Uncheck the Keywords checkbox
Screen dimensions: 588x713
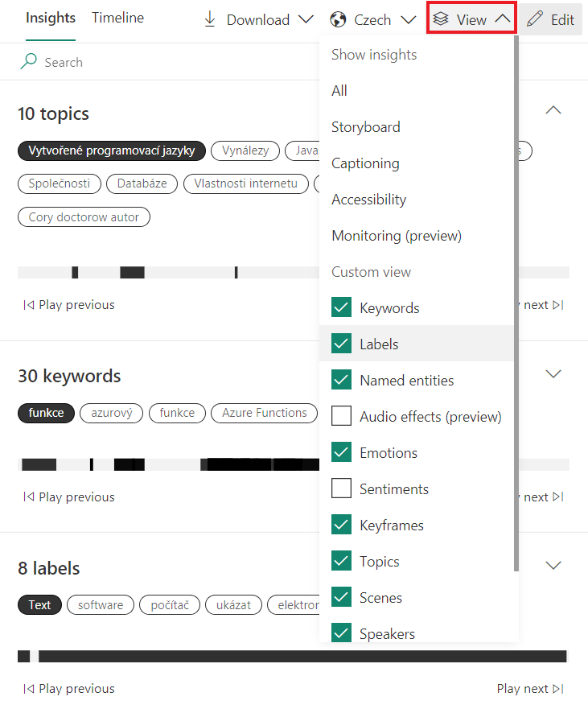342,308
